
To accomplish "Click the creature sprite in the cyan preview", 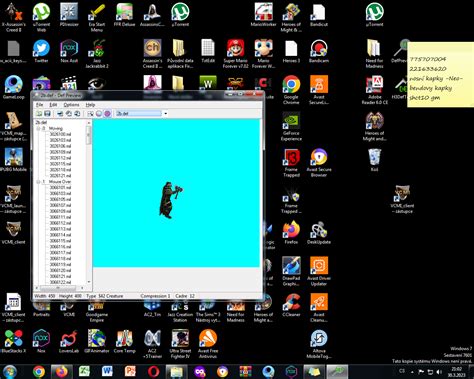I will point(171,200).
